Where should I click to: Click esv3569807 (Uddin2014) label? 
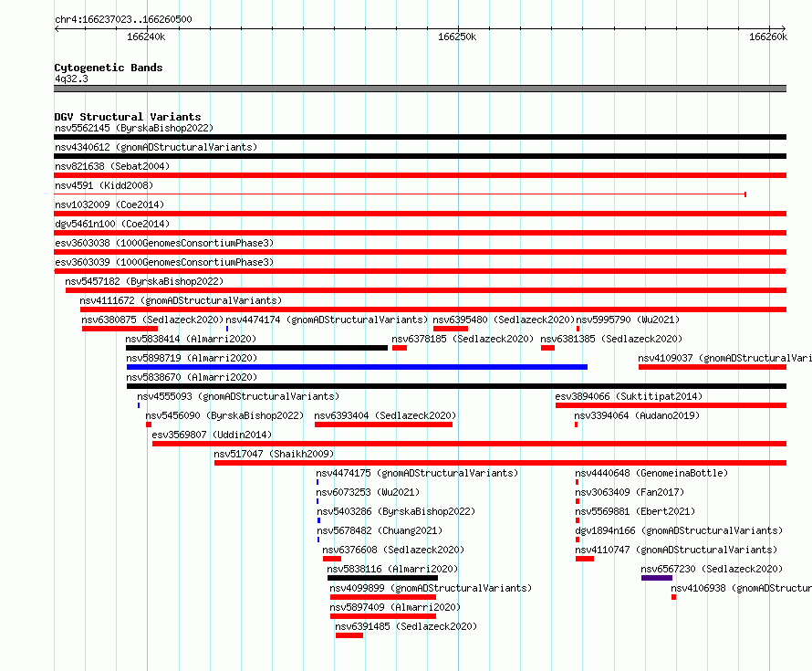(213, 435)
